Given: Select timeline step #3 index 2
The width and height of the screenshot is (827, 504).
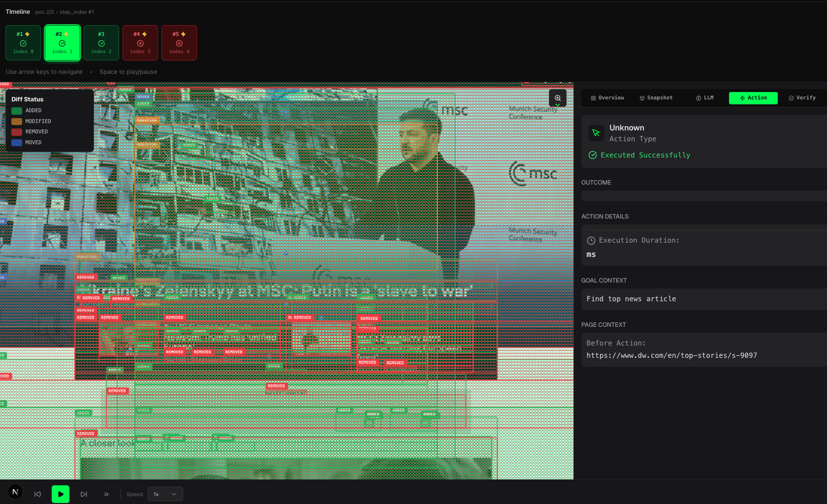Looking at the screenshot, I should coord(101,43).
